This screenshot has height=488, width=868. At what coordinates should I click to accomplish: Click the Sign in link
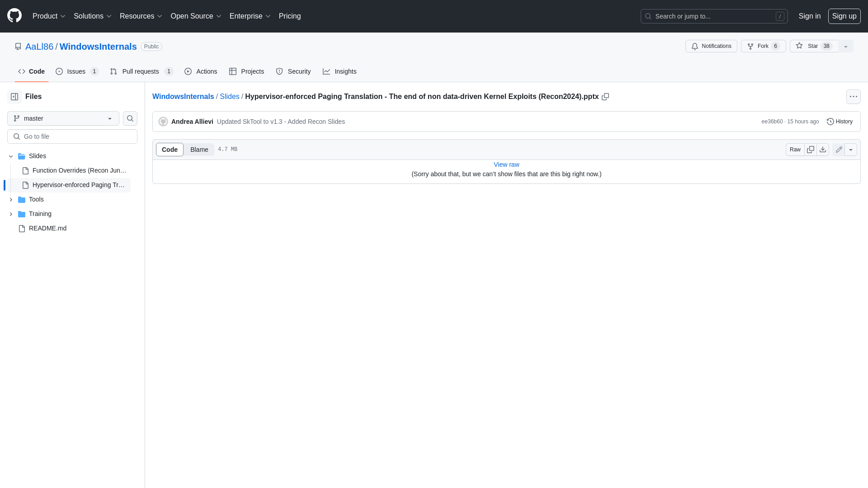tap(809, 16)
